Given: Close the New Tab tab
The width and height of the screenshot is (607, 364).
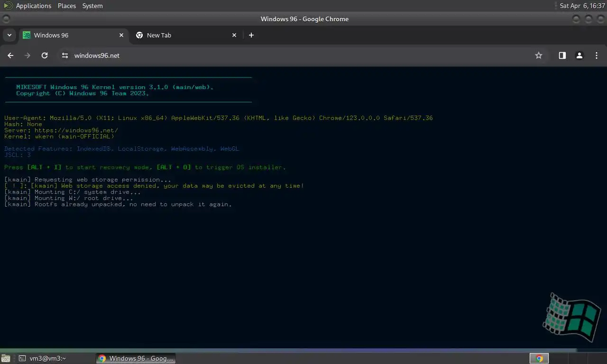Looking at the screenshot, I should (x=234, y=35).
